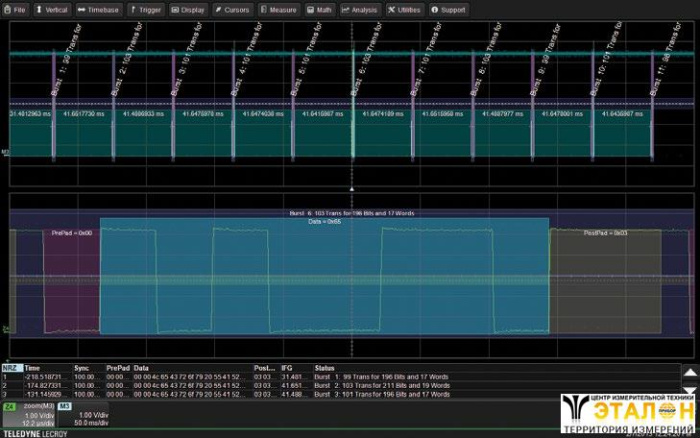Click the IFG column header

pyautogui.click(x=287, y=368)
